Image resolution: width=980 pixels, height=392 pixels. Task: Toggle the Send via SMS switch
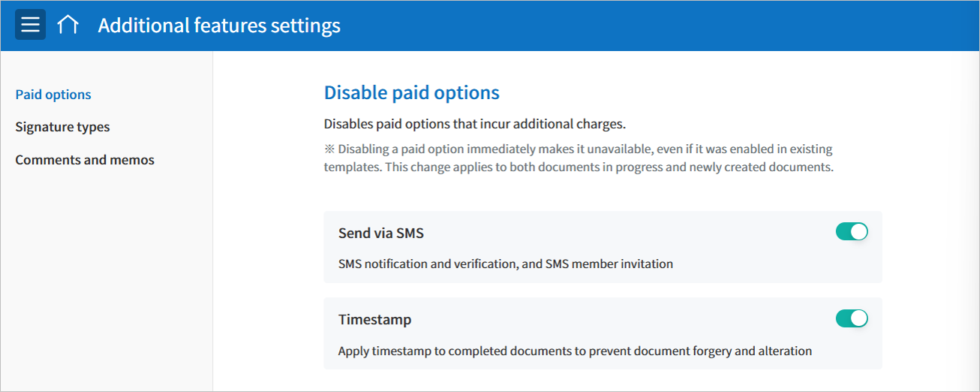(x=852, y=232)
